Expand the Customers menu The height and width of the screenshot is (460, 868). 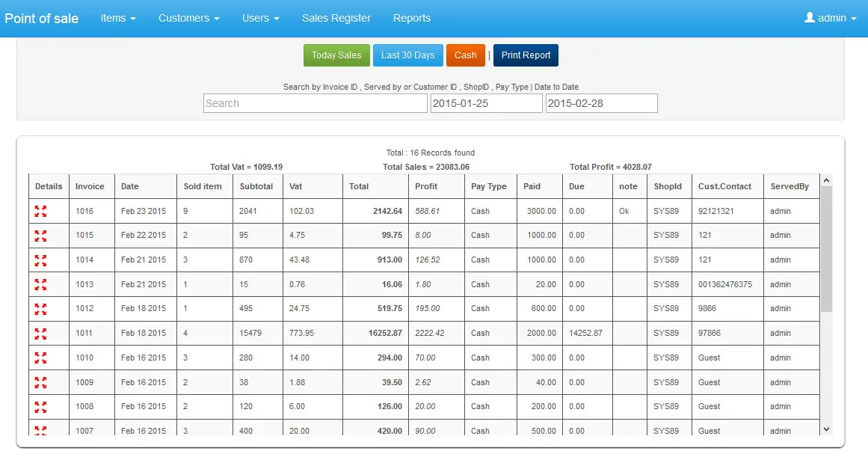click(x=188, y=18)
